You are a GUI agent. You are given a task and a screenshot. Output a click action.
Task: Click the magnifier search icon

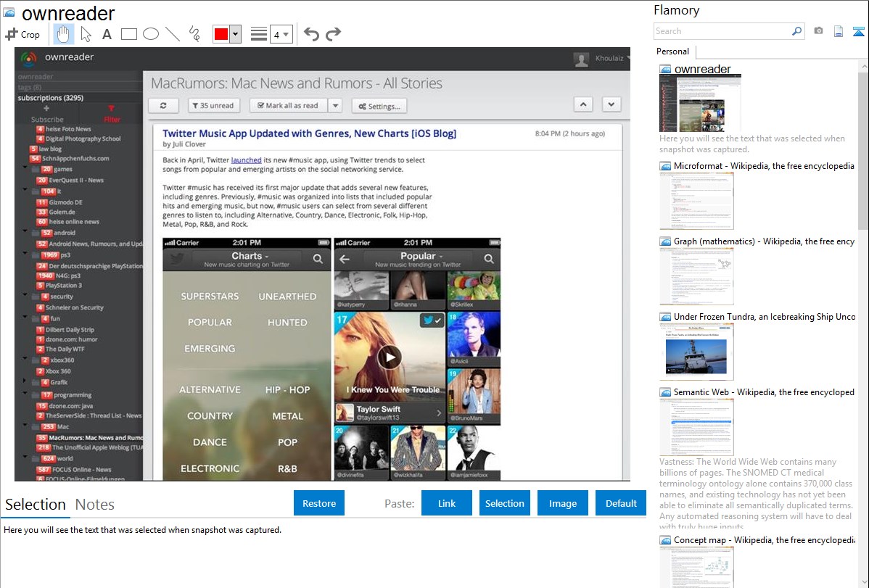796,31
